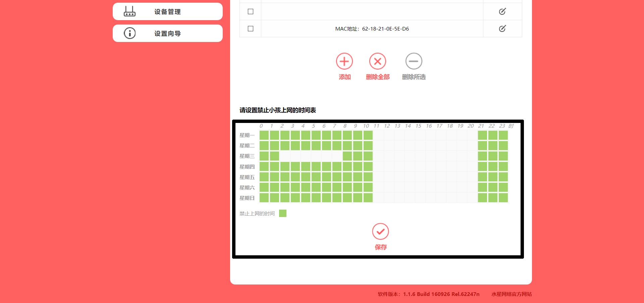Toggle 星期二 hour 21 green cell
The width and height of the screenshot is (644, 303).
coord(482,145)
